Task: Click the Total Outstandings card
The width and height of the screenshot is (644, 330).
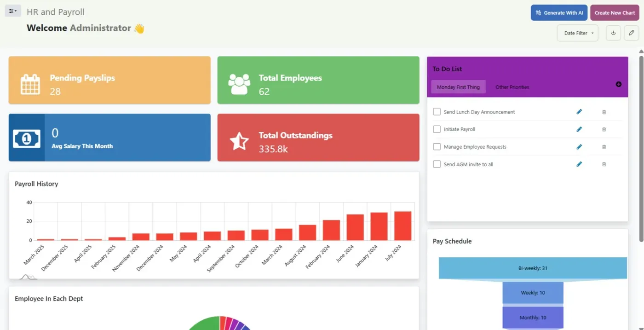Action: tap(318, 138)
